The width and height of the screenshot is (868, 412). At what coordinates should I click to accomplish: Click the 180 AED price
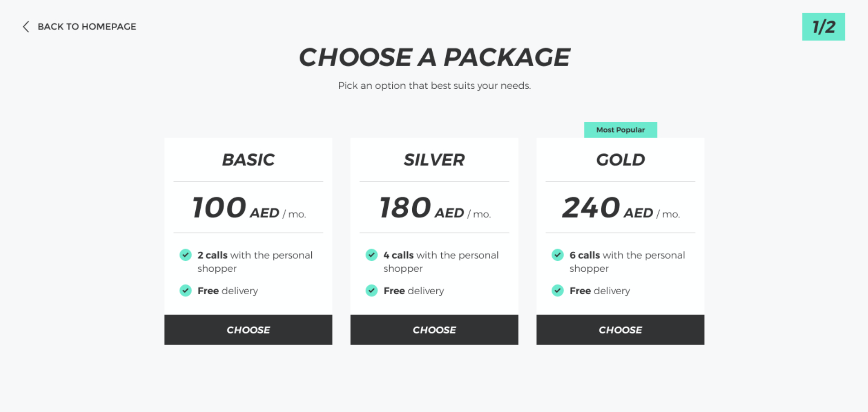tap(435, 208)
